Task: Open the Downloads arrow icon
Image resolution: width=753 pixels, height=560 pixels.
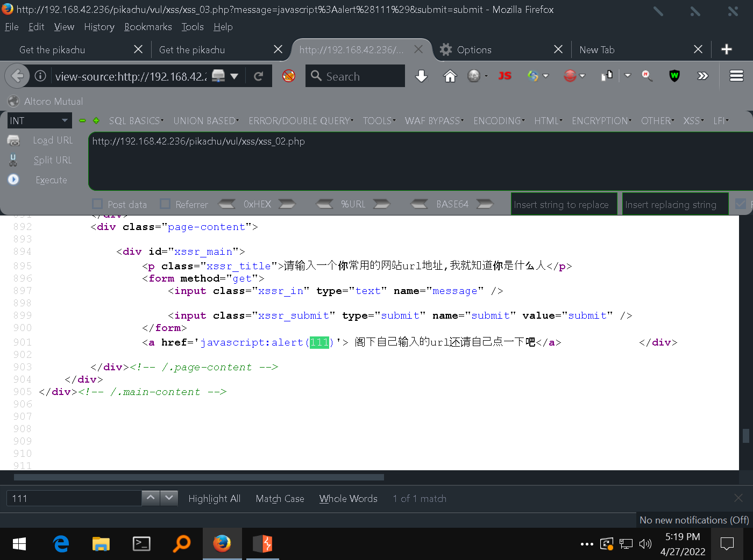Action: point(422,76)
